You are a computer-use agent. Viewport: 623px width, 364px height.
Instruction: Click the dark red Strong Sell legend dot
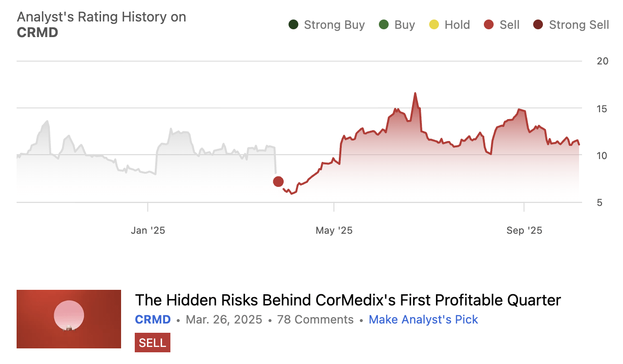click(538, 25)
